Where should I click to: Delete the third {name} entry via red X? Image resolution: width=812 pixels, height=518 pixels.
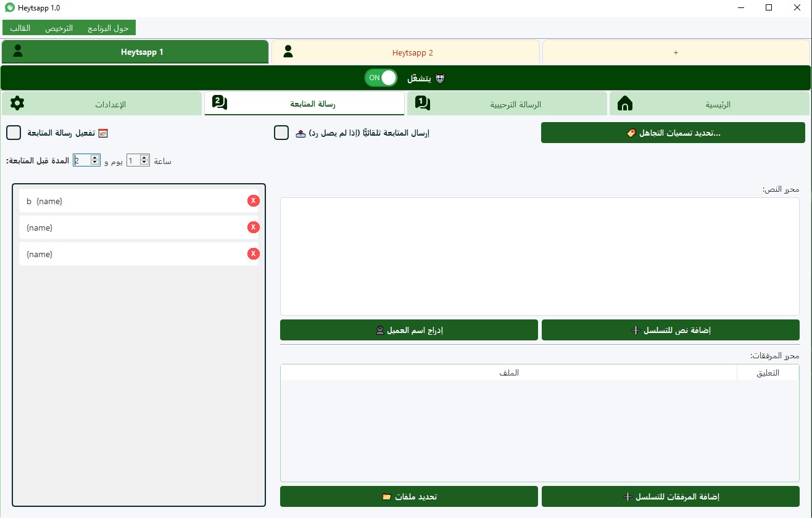(x=253, y=253)
